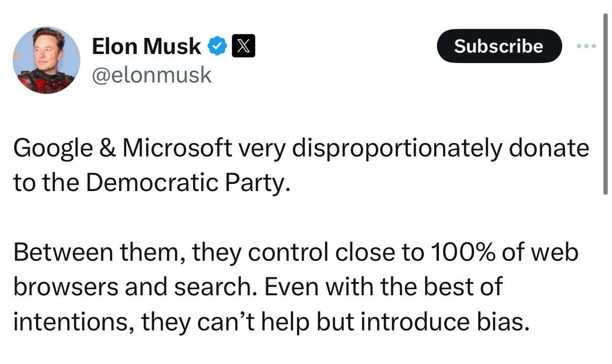Screen dimensions: 612x364
Task: Click the word Google in the tweet
Action: click(x=53, y=149)
